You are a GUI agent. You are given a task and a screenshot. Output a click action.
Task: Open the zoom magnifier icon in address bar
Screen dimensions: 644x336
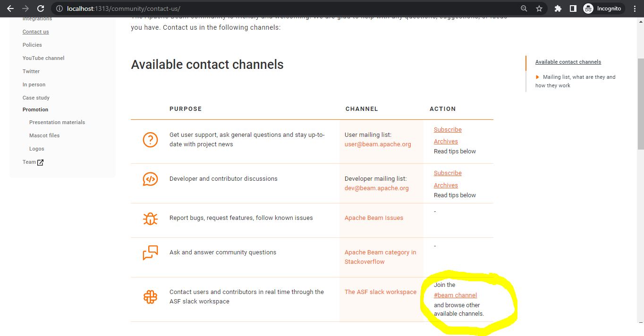pyautogui.click(x=524, y=8)
